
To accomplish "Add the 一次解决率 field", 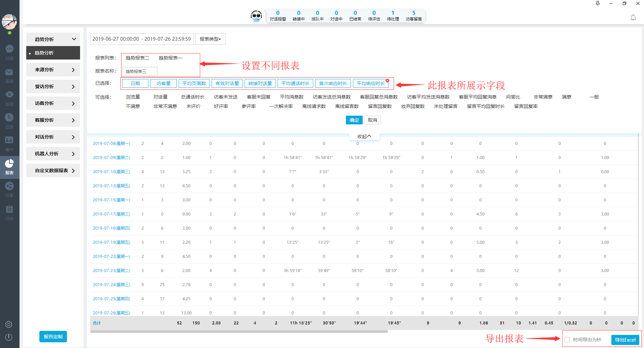I will [x=281, y=106].
